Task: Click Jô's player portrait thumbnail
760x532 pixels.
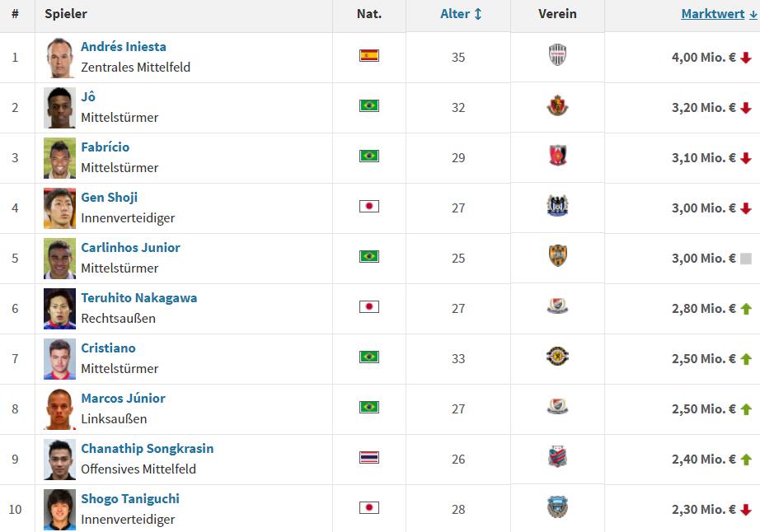Action: coord(59,107)
